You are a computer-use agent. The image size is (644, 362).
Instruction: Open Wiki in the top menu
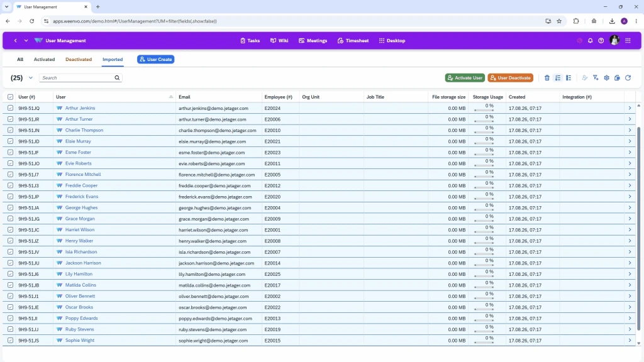click(x=279, y=41)
